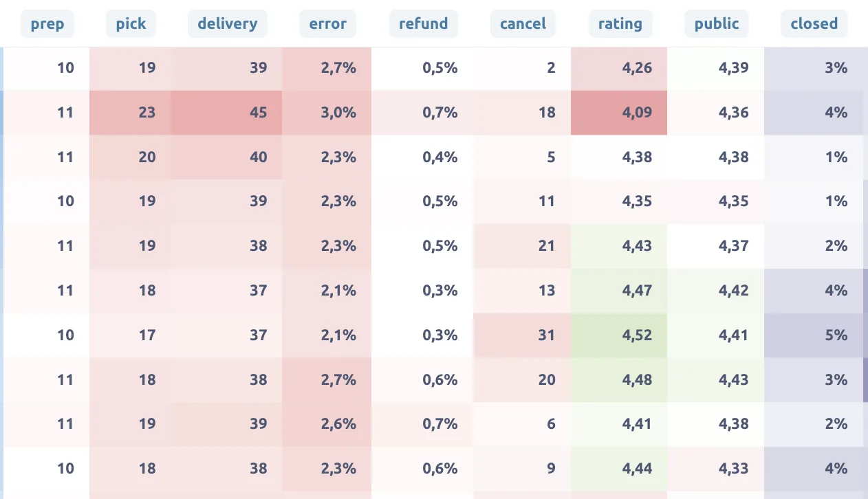
Task: Sort by the closed column header
Action: tap(814, 24)
